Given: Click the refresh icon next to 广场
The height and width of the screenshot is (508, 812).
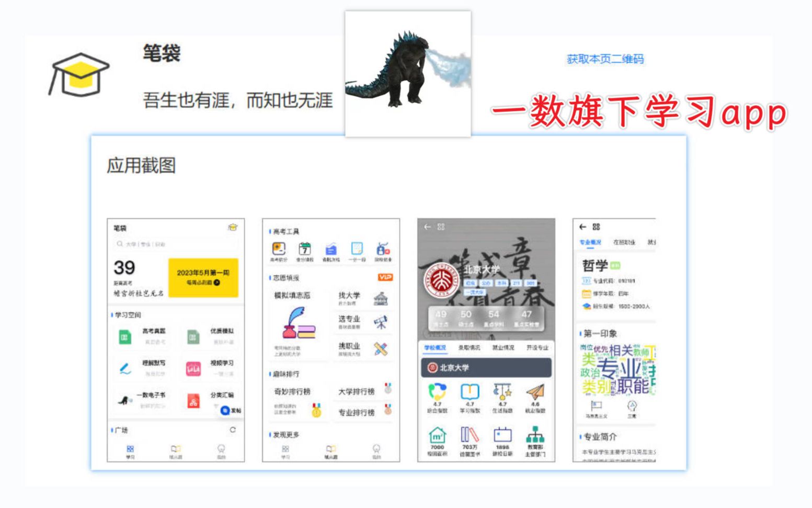Looking at the screenshot, I should (x=233, y=430).
